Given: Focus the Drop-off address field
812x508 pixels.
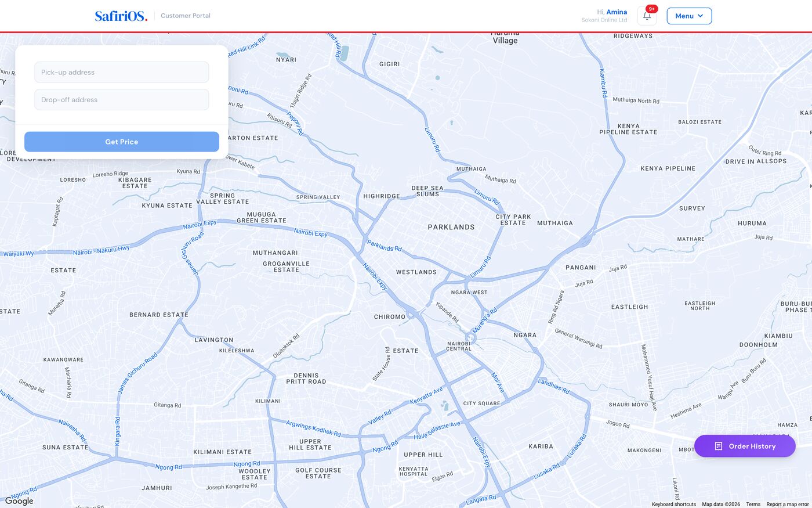Looking at the screenshot, I should point(122,99).
